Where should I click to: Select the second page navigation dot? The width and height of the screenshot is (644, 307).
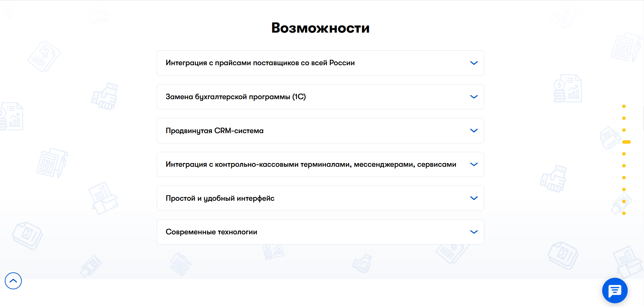(624, 118)
